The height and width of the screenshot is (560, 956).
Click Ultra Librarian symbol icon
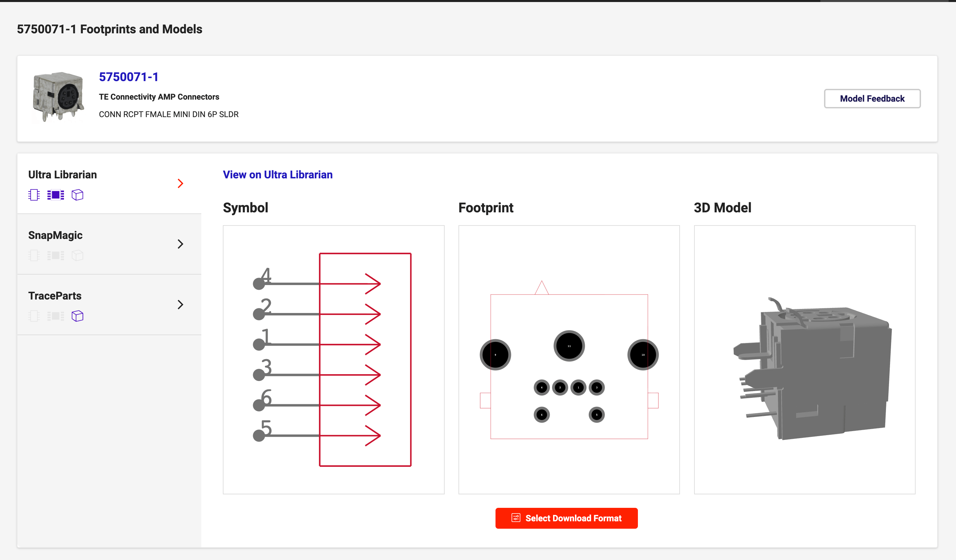tap(34, 195)
